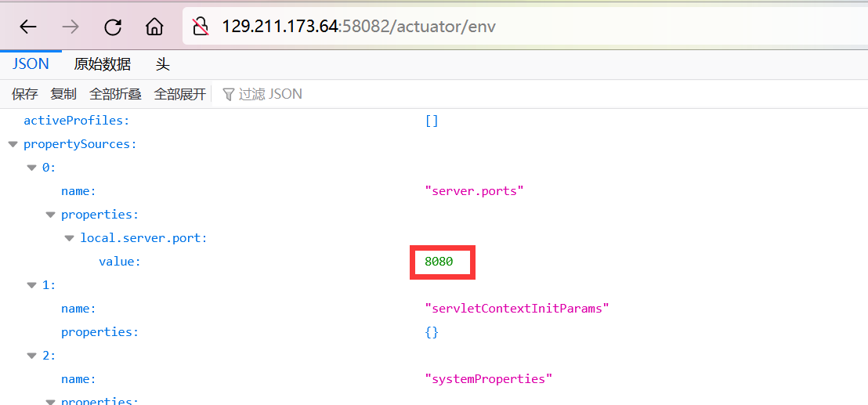Click the empty object value {}
This screenshot has height=405, width=868.
point(432,332)
